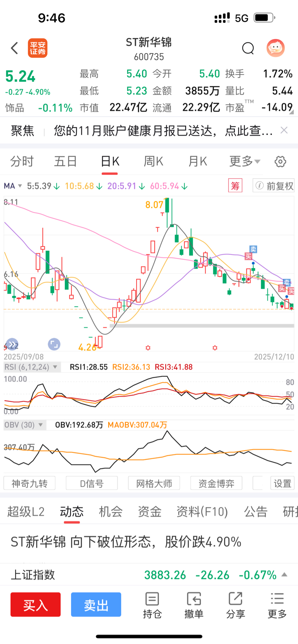
Task: Open the 公告 tab
Action: [256, 511]
